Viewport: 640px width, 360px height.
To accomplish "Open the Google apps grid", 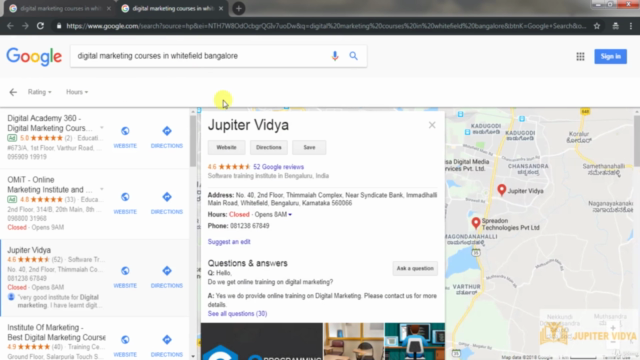I will (x=580, y=56).
